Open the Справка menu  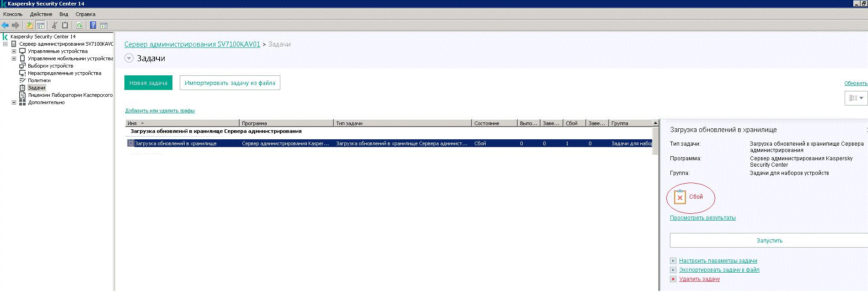[86, 14]
